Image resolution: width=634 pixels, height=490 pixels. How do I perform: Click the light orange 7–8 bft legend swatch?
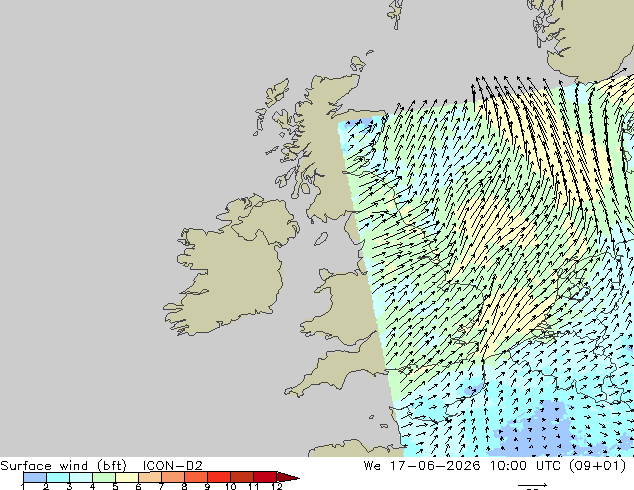pos(173,477)
